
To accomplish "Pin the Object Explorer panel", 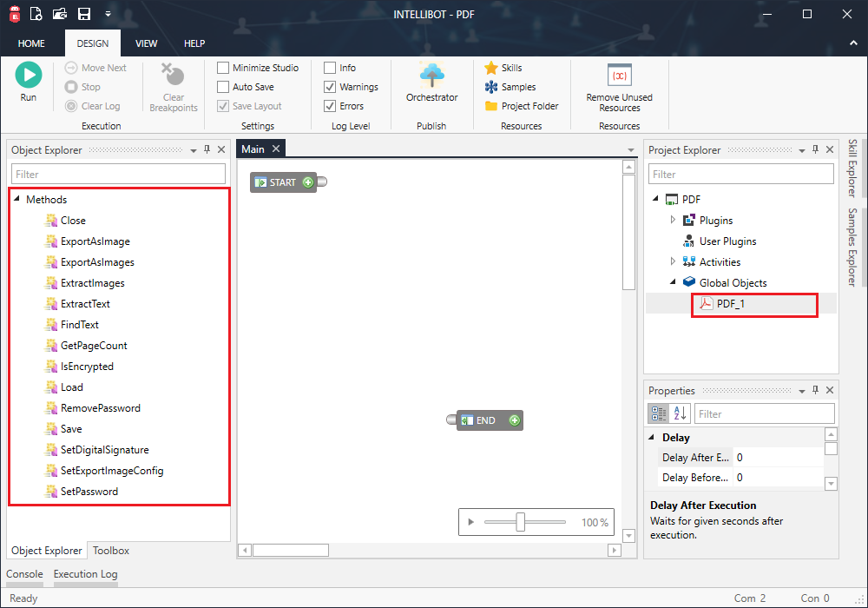I will [207, 149].
